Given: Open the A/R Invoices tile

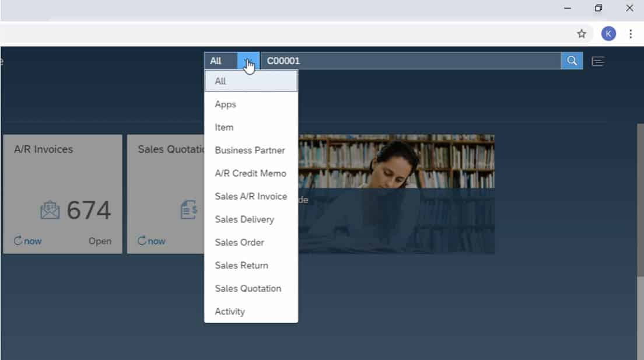Looking at the screenshot, I should pos(62,175).
